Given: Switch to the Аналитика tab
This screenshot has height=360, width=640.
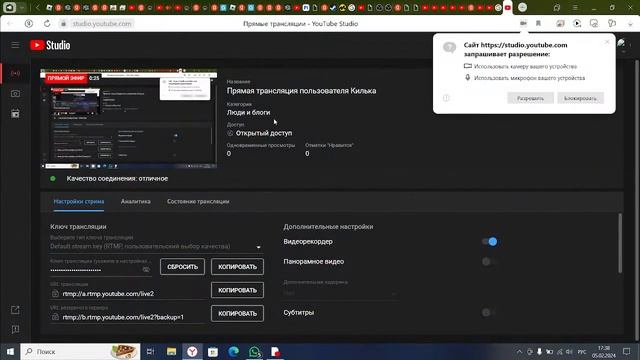Looking at the screenshot, I should (136, 202).
